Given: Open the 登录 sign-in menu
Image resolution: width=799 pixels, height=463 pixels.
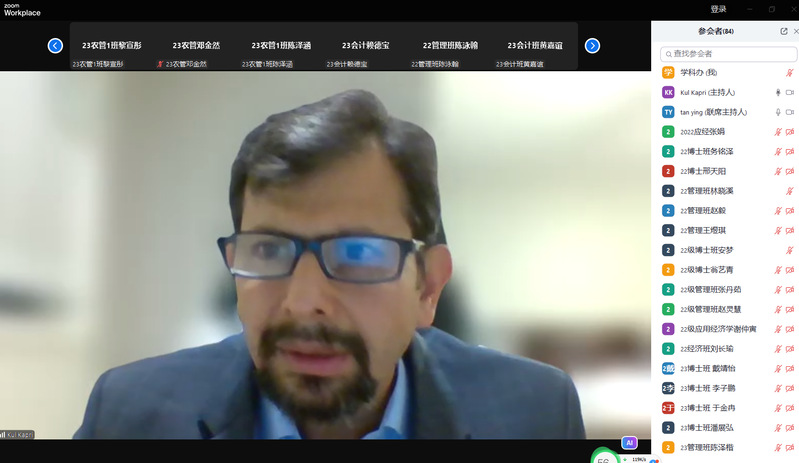Looking at the screenshot, I should tap(718, 8).
